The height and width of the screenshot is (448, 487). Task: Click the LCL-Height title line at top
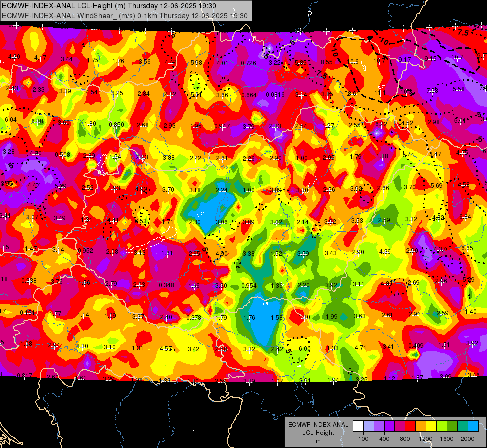pos(109,6)
